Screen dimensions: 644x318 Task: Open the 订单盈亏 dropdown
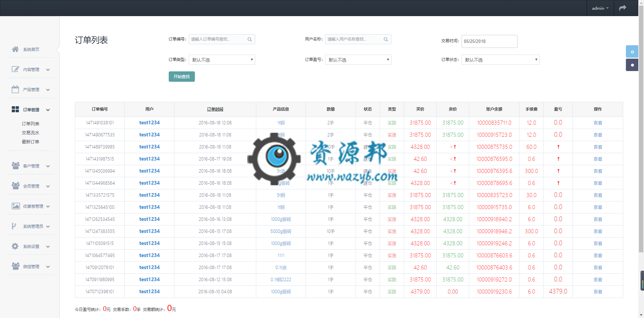[x=358, y=60]
